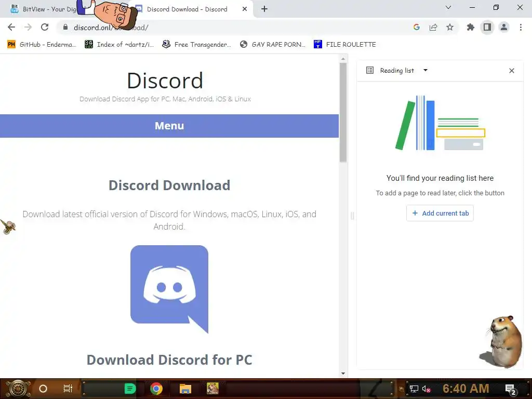
Task: Open the Extensions puzzle icon
Action: (x=471, y=27)
